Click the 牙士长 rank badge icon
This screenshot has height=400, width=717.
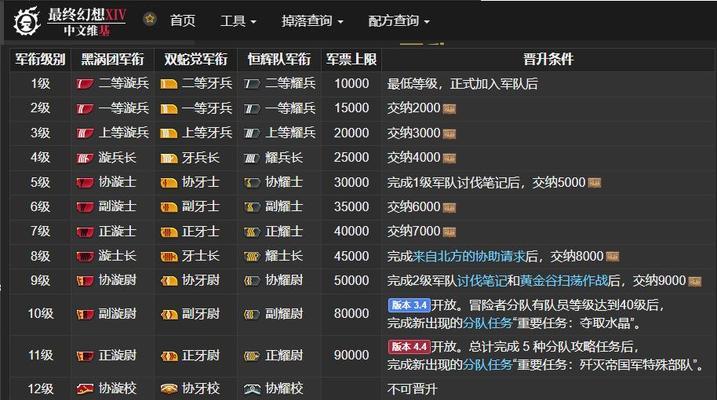tap(168, 256)
